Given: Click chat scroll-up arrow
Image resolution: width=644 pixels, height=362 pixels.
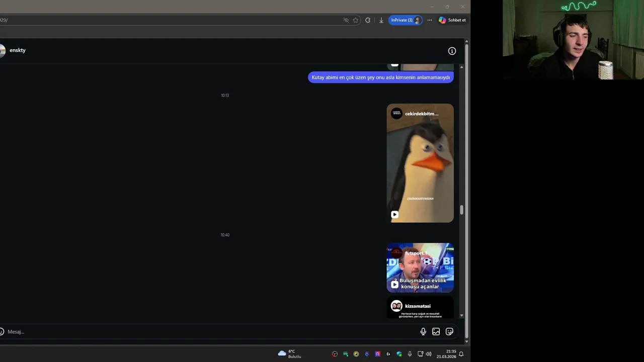Looking at the screenshot, I should (x=461, y=67).
